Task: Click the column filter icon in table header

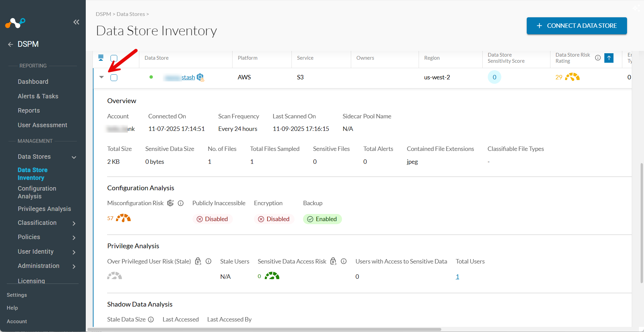Action: point(101,58)
